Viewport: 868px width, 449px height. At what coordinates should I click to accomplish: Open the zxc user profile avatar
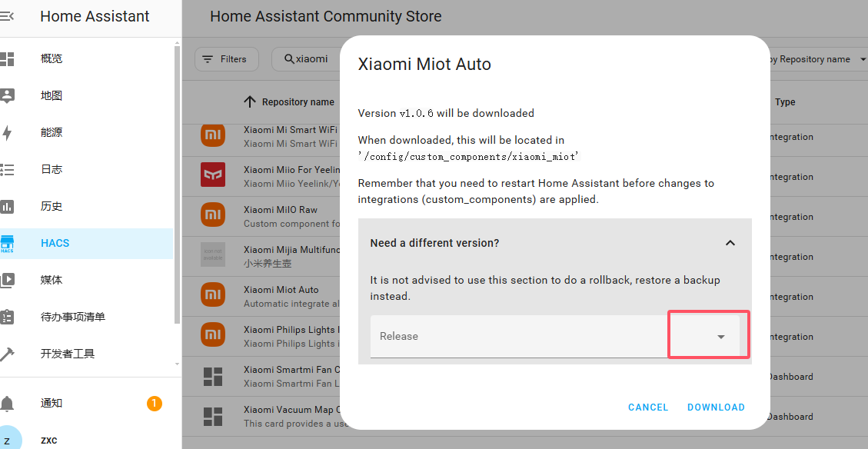click(7, 440)
